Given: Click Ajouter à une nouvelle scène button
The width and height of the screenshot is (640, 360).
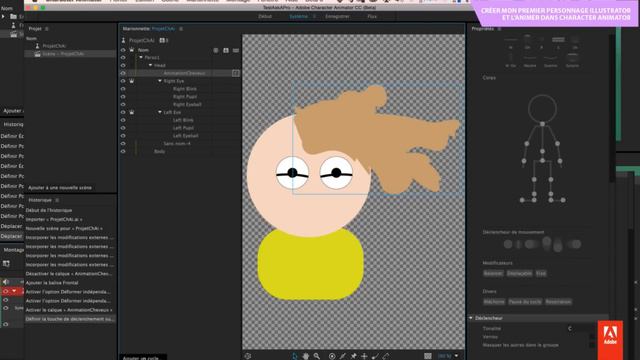Looking at the screenshot, I should 60,188.
